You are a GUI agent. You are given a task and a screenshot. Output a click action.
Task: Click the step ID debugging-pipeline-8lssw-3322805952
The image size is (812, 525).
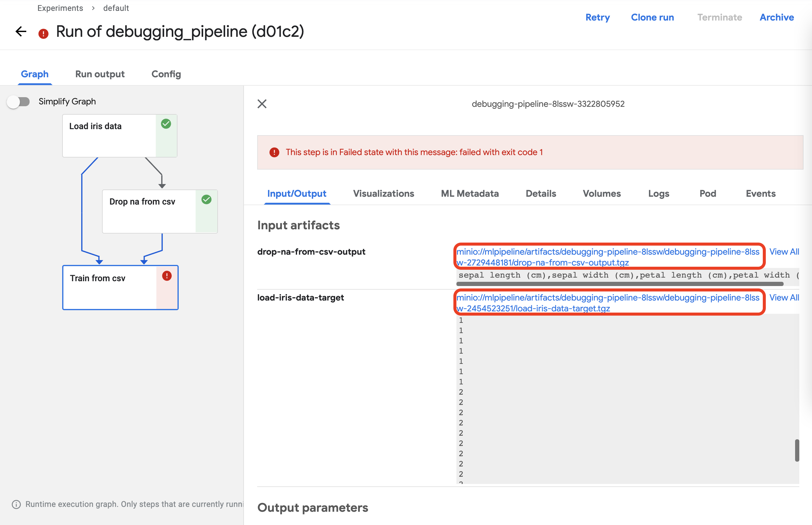point(548,103)
